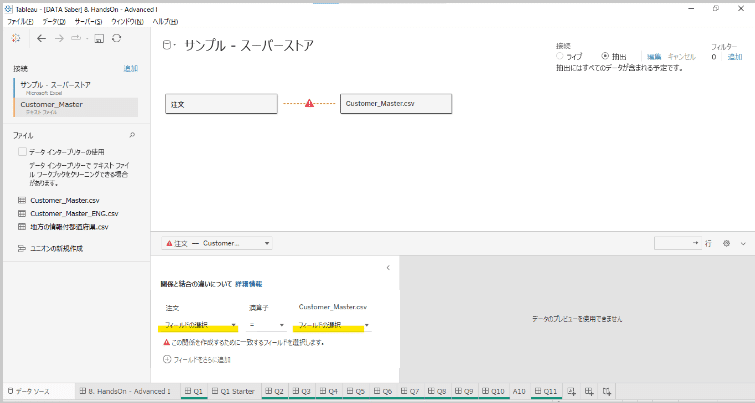The height and width of the screenshot is (403, 755).
Task: Click the save icon in the toolbar
Action: pos(99,39)
